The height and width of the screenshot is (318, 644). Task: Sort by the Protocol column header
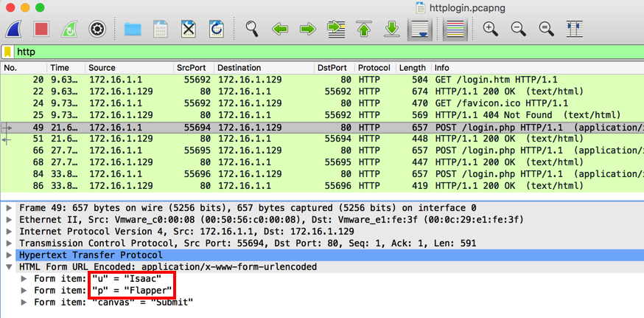(x=375, y=68)
